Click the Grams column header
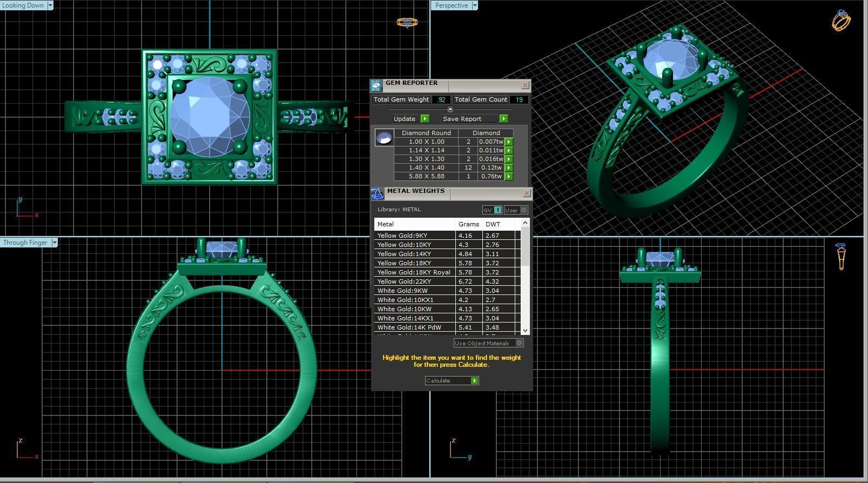The width and height of the screenshot is (868, 483). click(469, 224)
